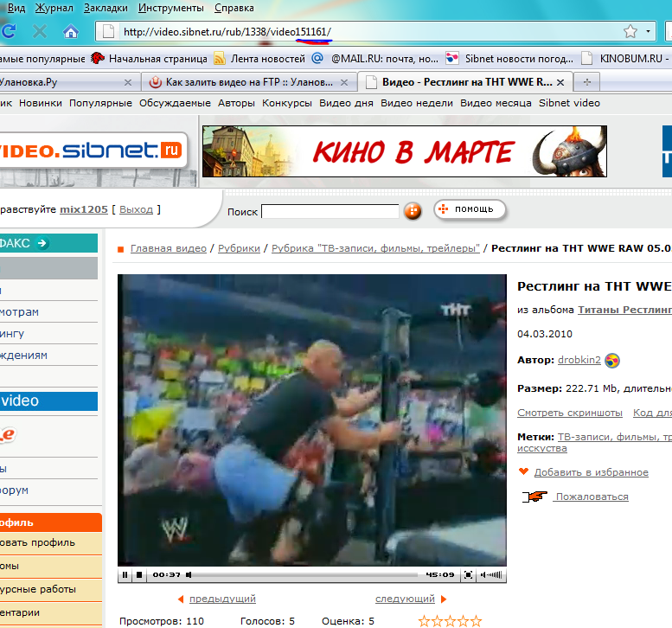Open the Закладки menu
This screenshot has height=628, width=672.
tap(106, 8)
